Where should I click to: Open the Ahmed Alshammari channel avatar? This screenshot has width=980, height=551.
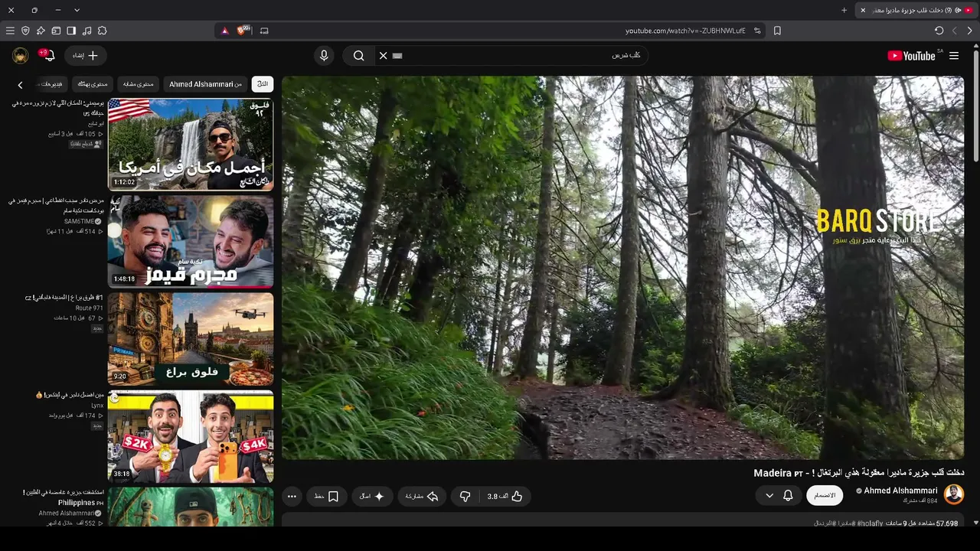pyautogui.click(x=954, y=494)
